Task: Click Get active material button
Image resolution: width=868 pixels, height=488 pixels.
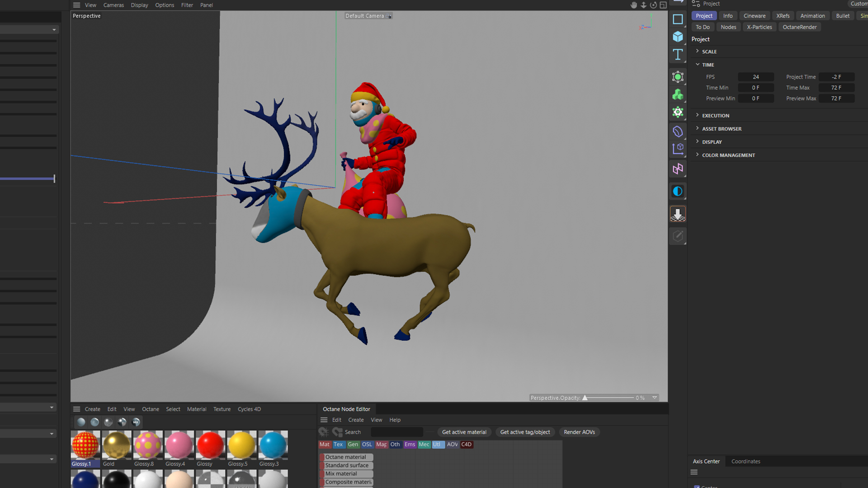Action: [464, 432]
